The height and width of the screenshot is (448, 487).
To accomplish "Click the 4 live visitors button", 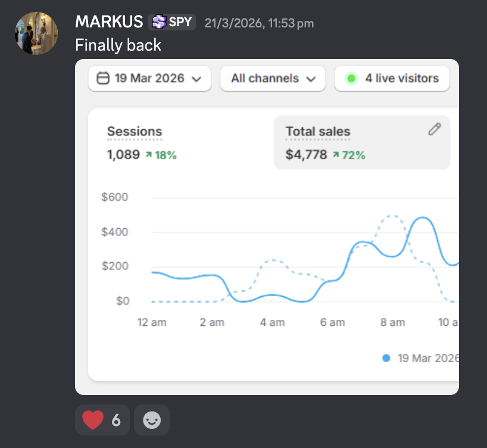I will point(392,79).
